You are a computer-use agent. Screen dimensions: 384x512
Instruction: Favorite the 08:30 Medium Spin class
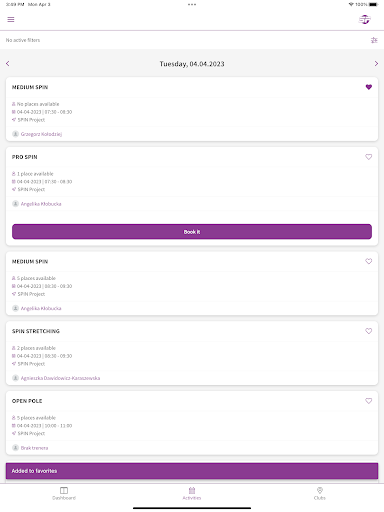tap(369, 261)
